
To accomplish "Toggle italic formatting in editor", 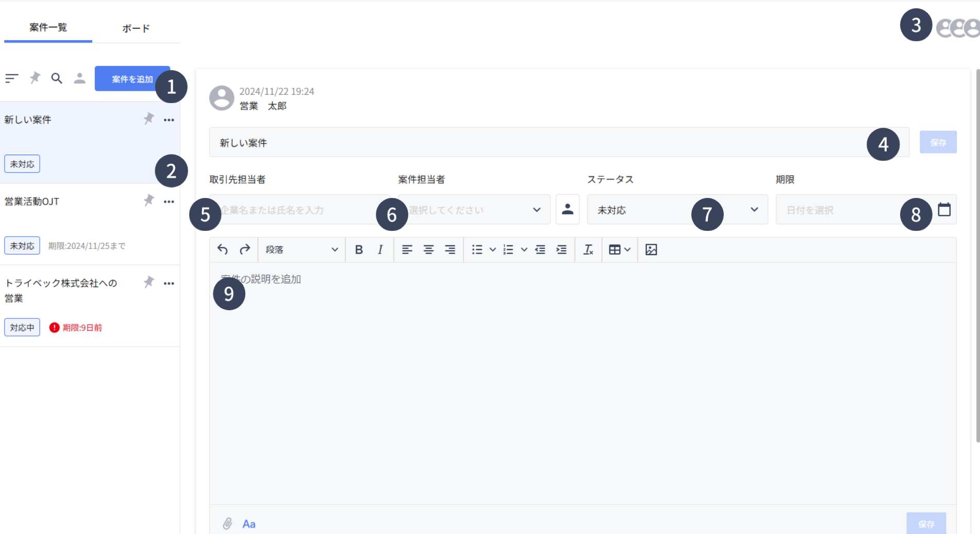I will pos(380,249).
